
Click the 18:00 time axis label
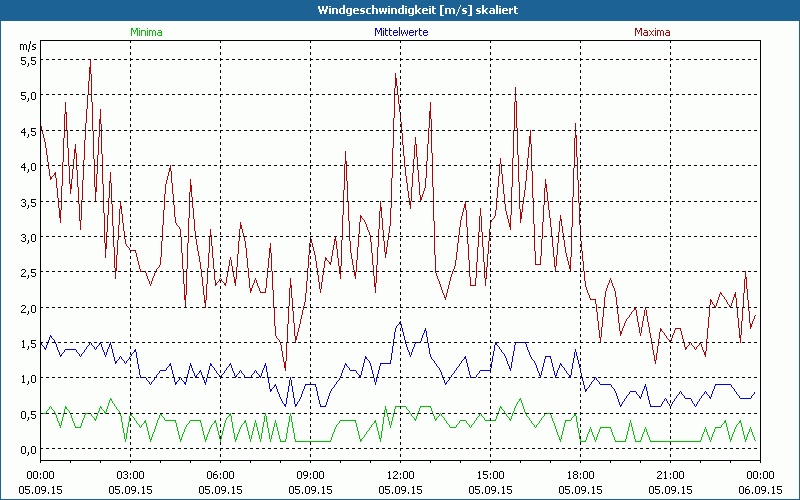pyautogui.click(x=580, y=475)
